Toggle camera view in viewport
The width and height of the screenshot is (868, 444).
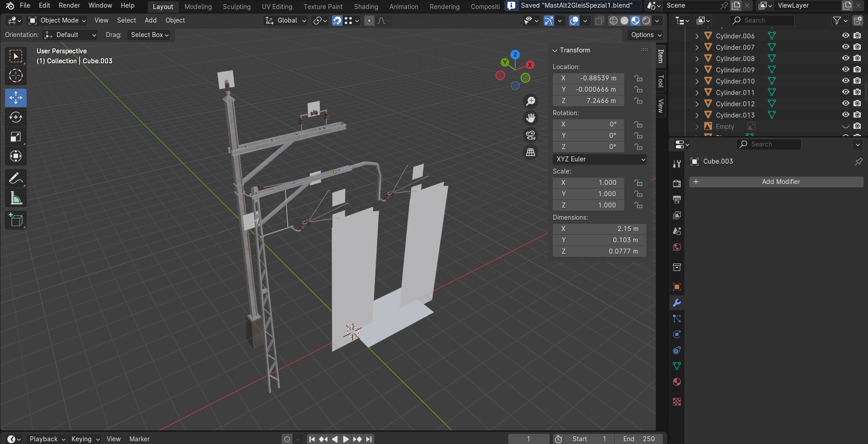point(531,135)
